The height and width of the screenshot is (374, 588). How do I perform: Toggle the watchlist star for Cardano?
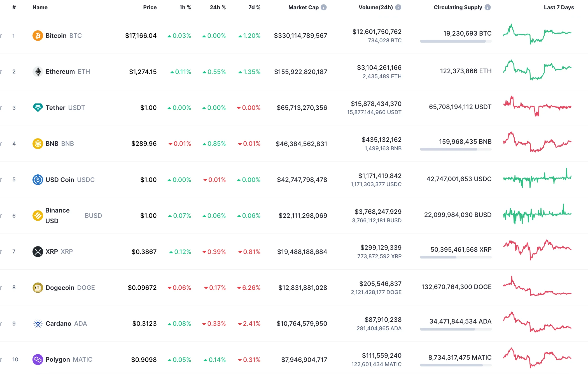pos(1,323)
